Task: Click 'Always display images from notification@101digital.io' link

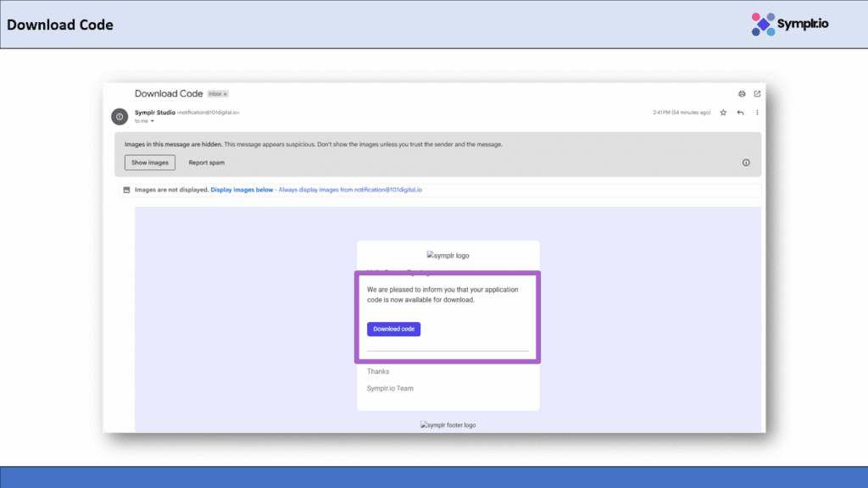Action: point(350,190)
